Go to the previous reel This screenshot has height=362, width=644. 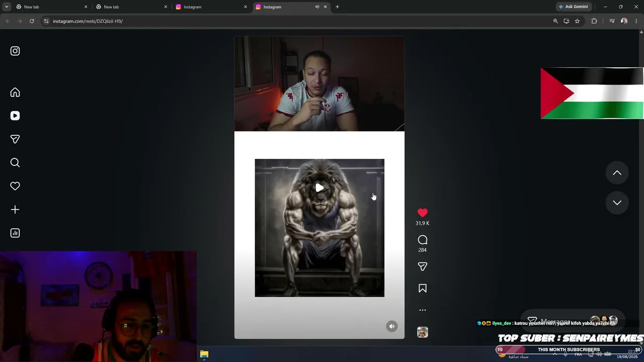pyautogui.click(x=617, y=173)
